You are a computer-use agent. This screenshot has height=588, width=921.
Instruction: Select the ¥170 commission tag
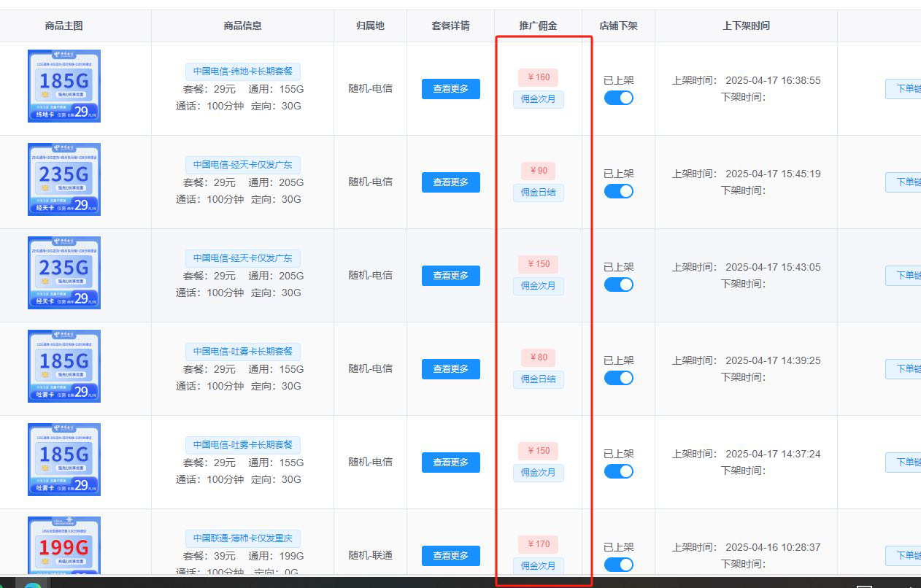[x=539, y=544]
